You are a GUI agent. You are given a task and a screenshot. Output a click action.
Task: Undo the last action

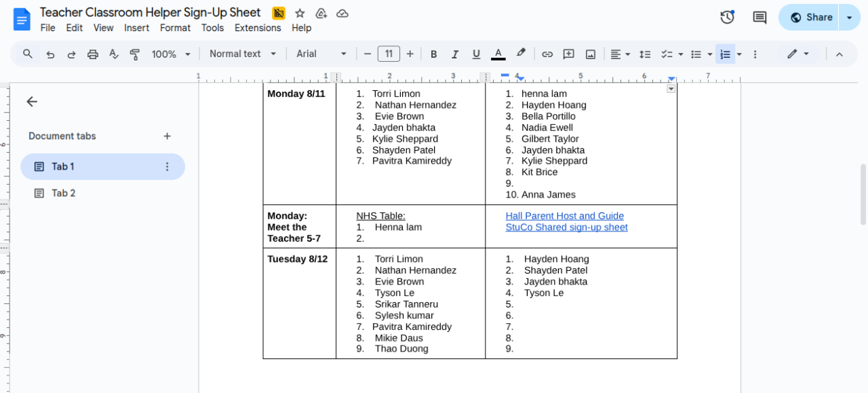[50, 54]
